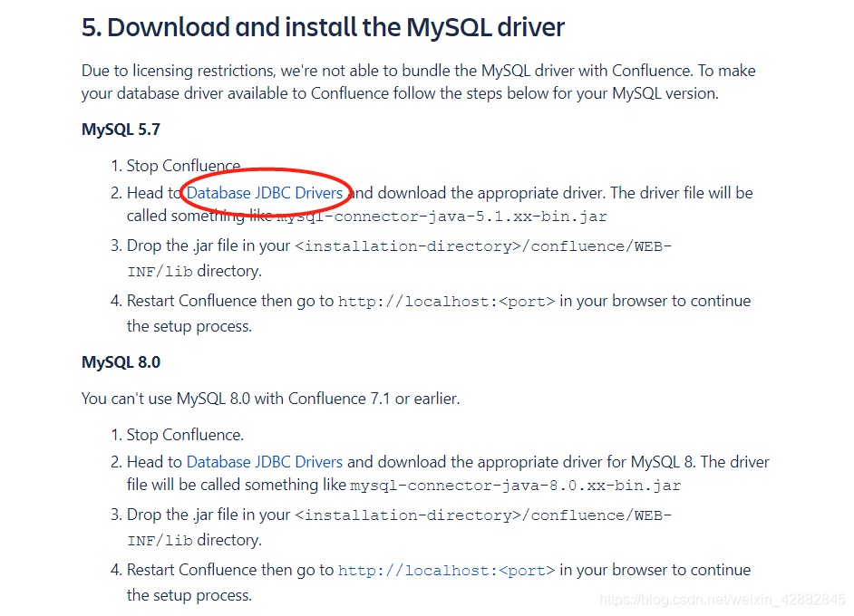This screenshot has height=616, width=854.
Task: Click '<installation-directory>/confluence/WEB-' path under MySQL 5.7
Action: [x=483, y=246]
